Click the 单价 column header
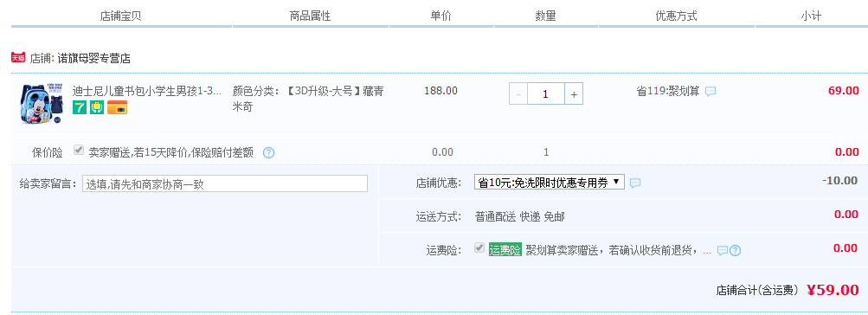 441,16
